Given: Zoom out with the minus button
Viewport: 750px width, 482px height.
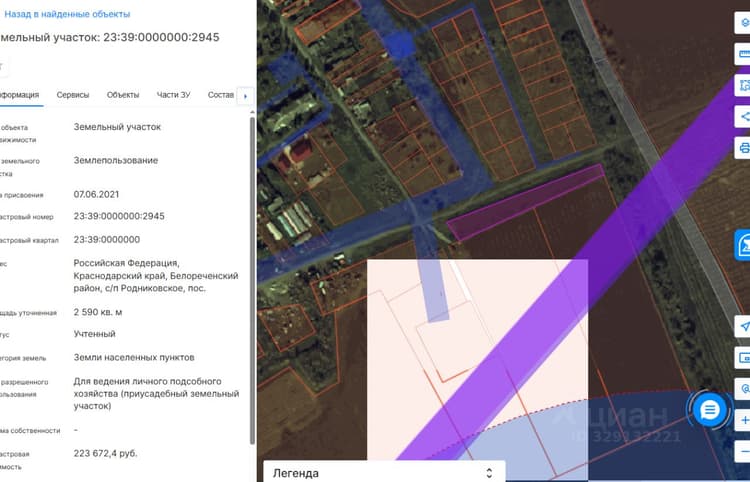Looking at the screenshot, I should pyautogui.click(x=743, y=451).
